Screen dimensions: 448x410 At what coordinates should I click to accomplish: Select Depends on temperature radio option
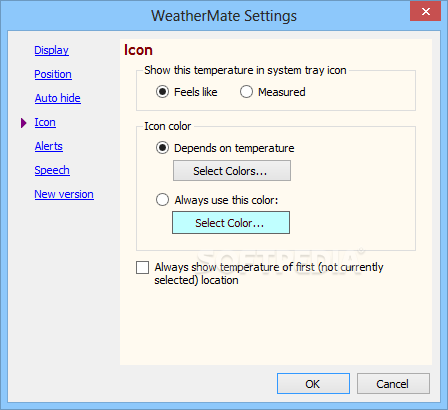click(162, 148)
